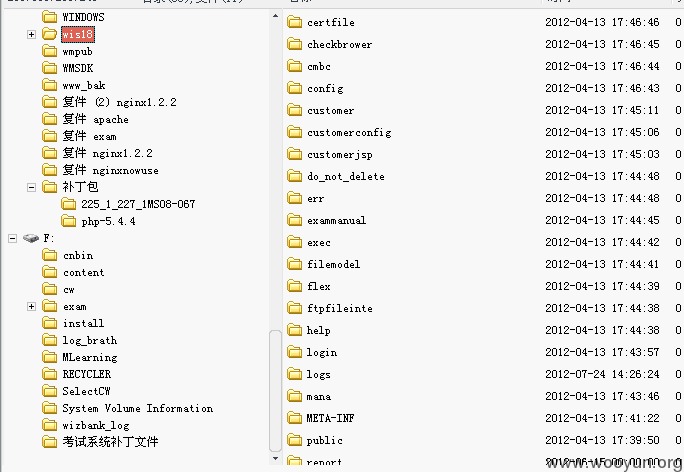Click the err folder icon
This screenshot has height=472, width=684.
(294, 198)
